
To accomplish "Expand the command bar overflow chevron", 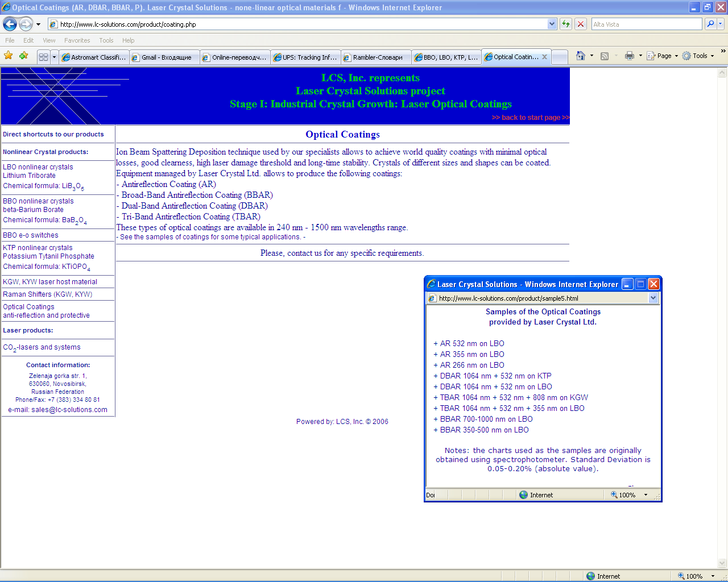I will pyautogui.click(x=723, y=51).
